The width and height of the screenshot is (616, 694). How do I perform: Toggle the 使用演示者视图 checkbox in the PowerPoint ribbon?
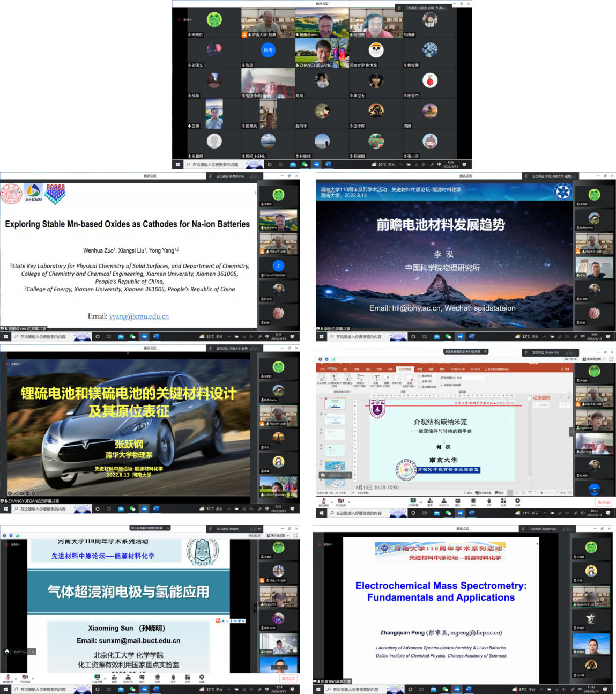pyautogui.click(x=442, y=385)
